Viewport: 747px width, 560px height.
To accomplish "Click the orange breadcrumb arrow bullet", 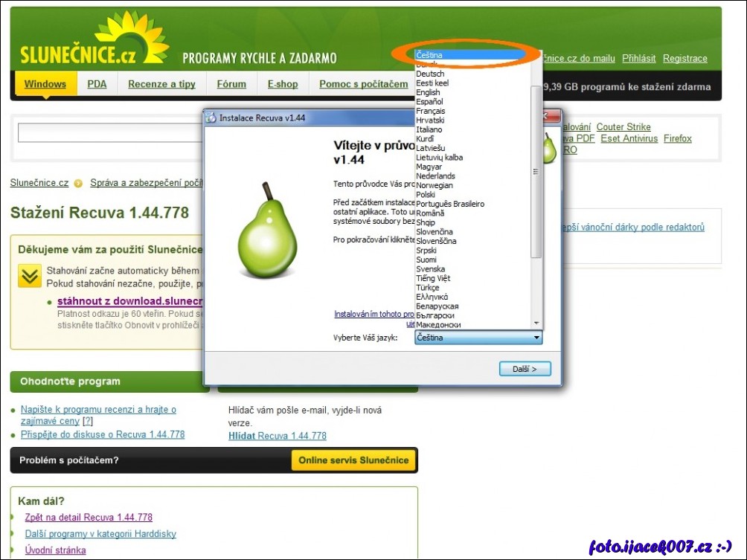I will pyautogui.click(x=78, y=183).
